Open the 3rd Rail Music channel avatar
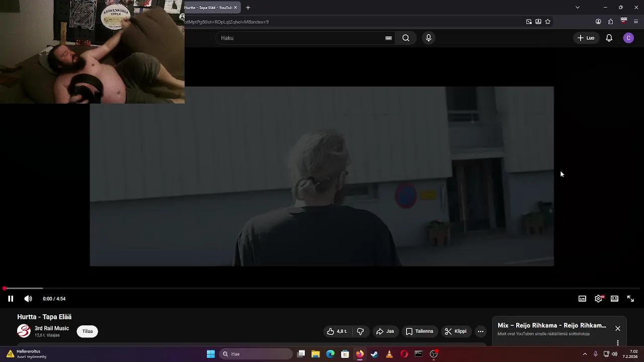Viewport: 644px width, 362px height. pyautogui.click(x=24, y=331)
